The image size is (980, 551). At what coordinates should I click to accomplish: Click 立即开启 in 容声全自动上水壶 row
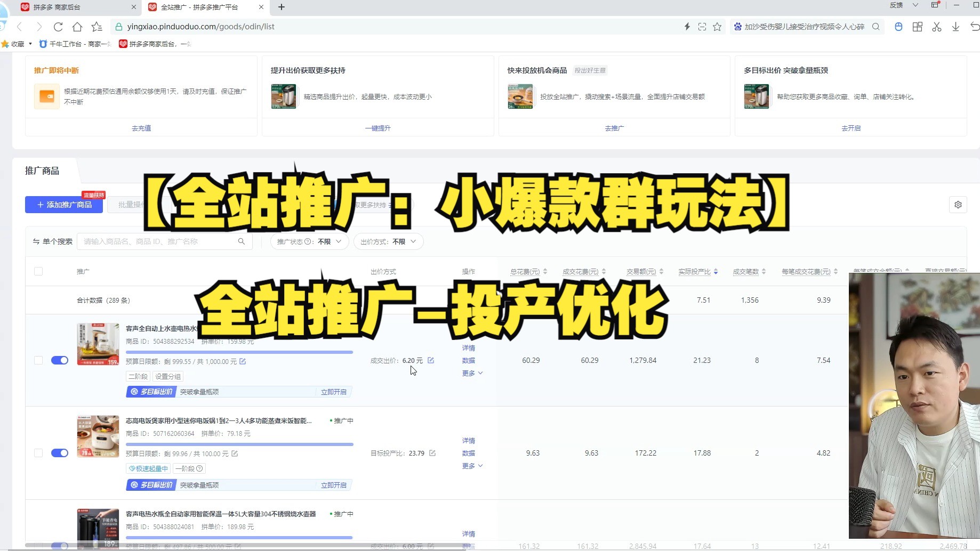pyautogui.click(x=334, y=392)
